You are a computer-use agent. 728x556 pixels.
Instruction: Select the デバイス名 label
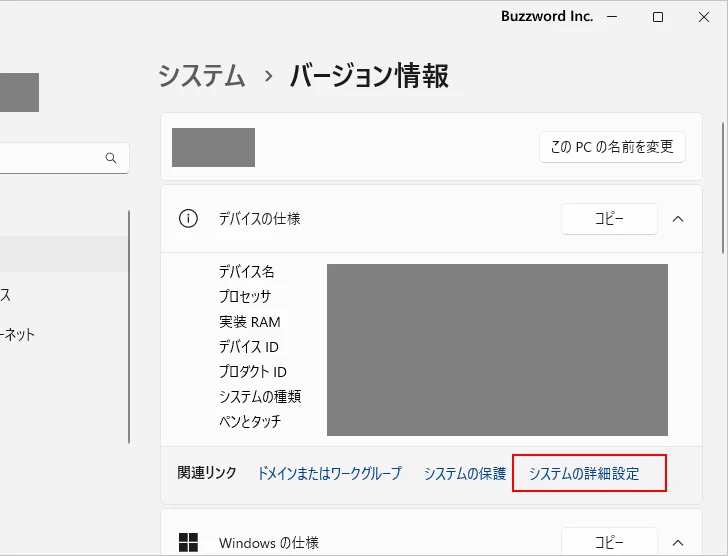(247, 272)
